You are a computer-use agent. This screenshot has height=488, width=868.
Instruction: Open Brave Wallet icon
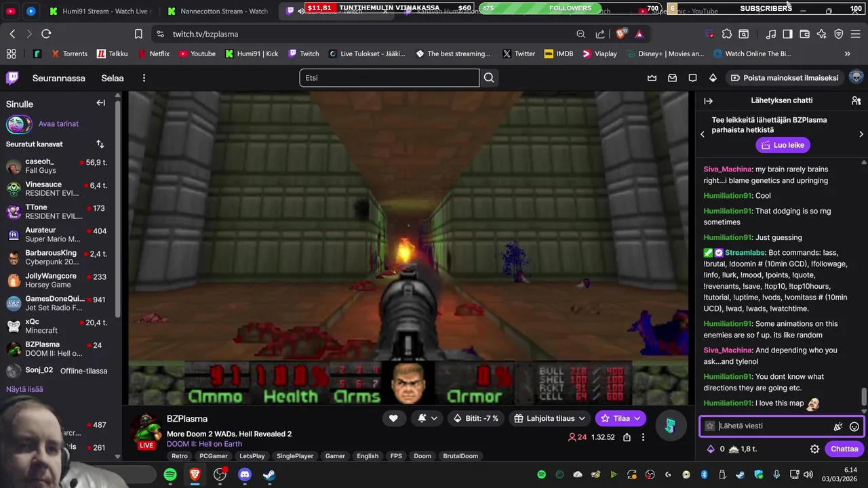[805, 34]
